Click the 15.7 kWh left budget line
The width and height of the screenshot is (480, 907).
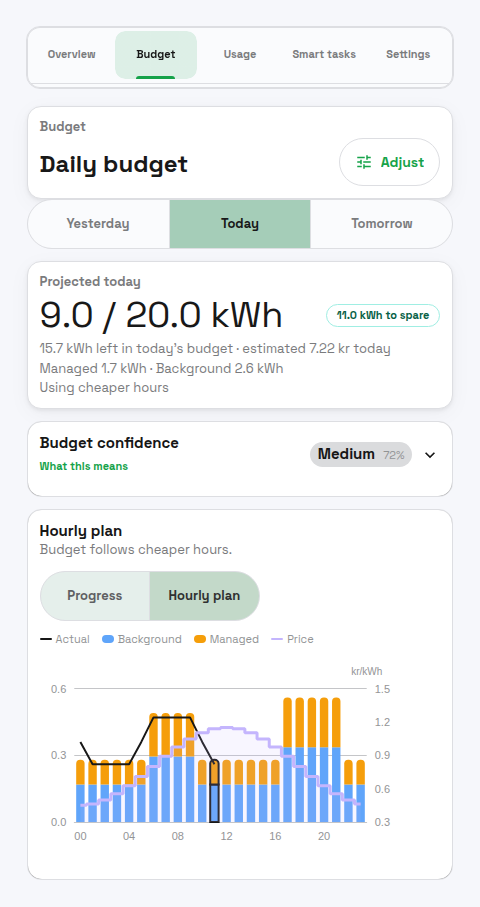pos(215,349)
